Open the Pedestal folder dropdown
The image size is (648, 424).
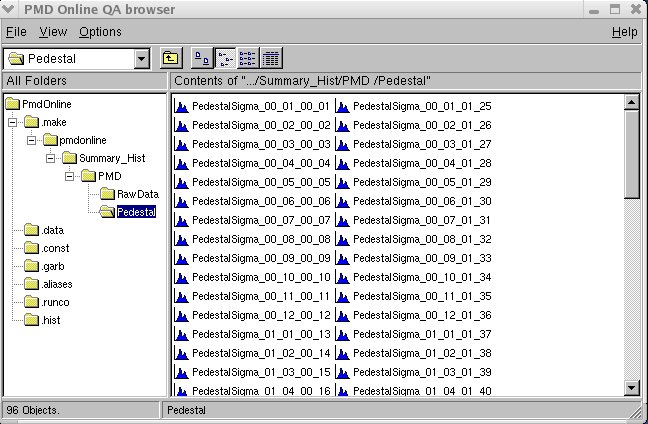point(141,59)
